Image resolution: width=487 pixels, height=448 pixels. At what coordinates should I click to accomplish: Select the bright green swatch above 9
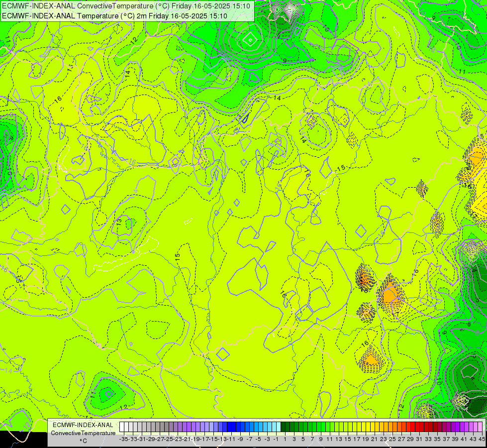(323, 427)
